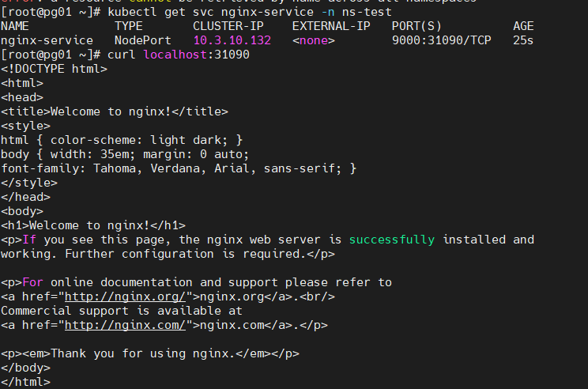Click the body width: 35em line
The width and height of the screenshot is (588, 389).
(x=125, y=154)
